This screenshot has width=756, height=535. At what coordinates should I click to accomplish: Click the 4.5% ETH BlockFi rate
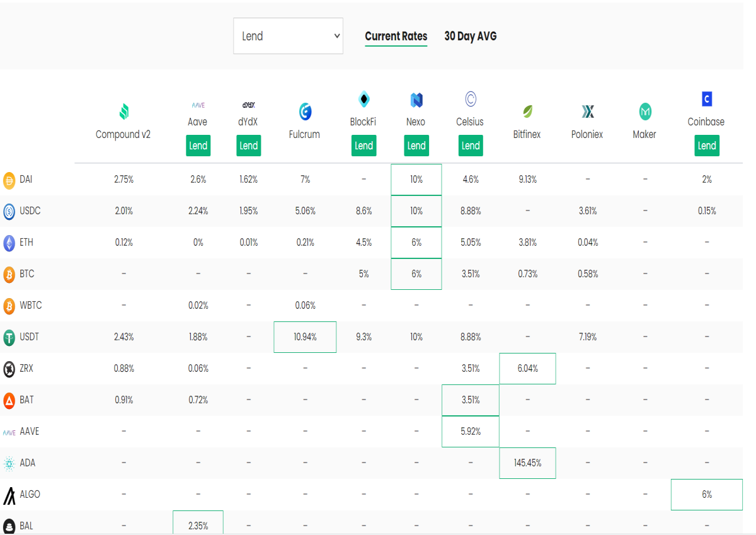click(364, 243)
